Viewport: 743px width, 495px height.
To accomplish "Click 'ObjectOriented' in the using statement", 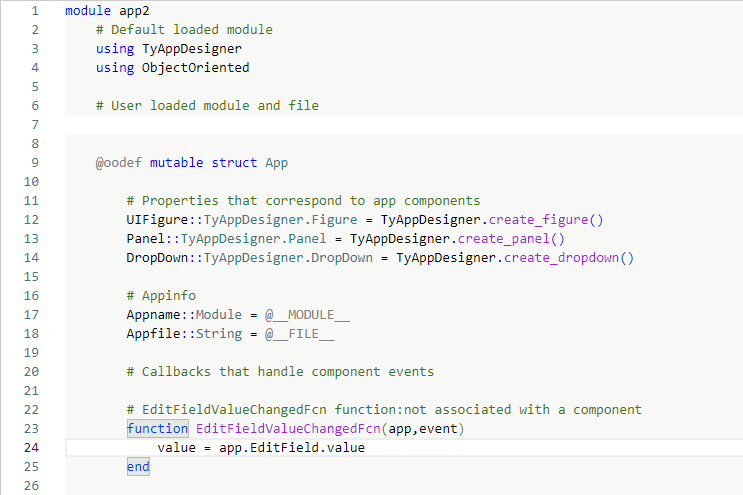I will 196,68.
